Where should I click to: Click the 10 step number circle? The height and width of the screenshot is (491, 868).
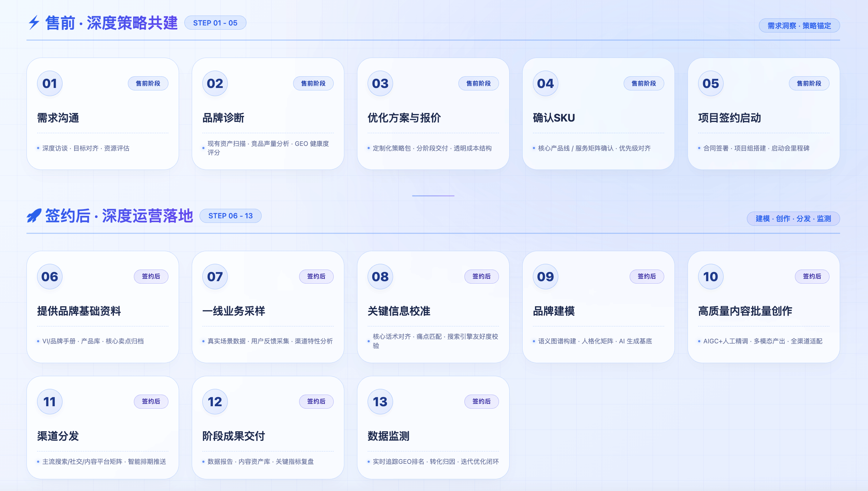[x=710, y=277]
